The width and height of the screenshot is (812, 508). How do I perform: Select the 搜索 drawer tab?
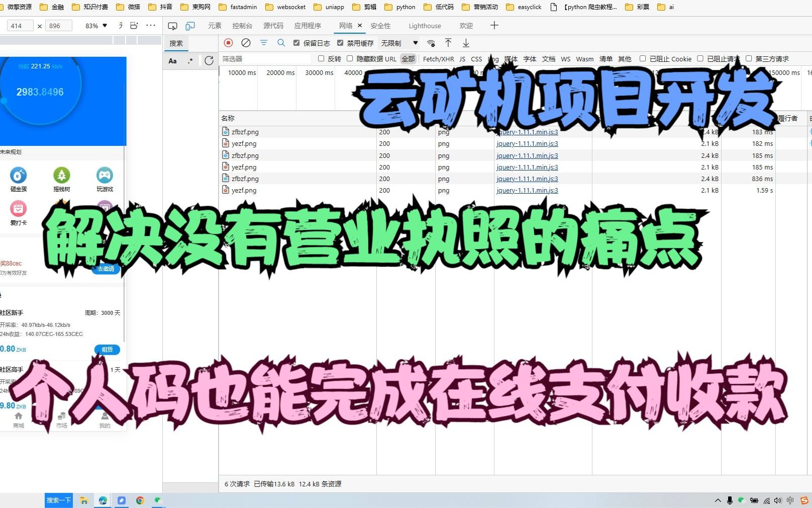pyautogui.click(x=176, y=43)
